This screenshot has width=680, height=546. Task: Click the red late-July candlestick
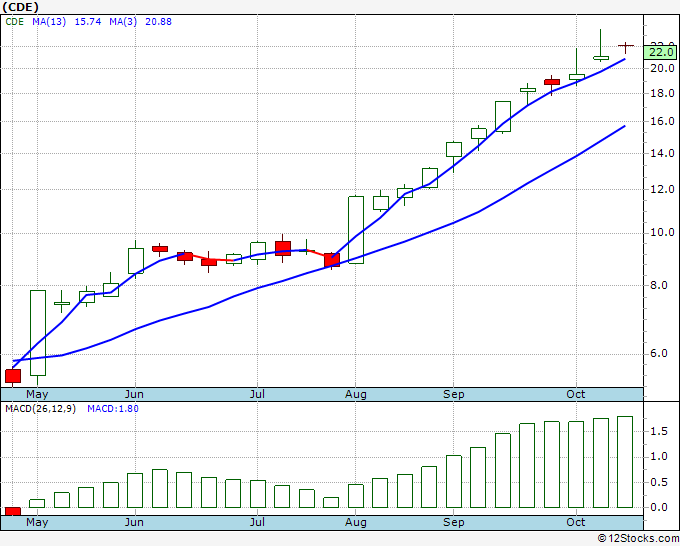point(332,260)
